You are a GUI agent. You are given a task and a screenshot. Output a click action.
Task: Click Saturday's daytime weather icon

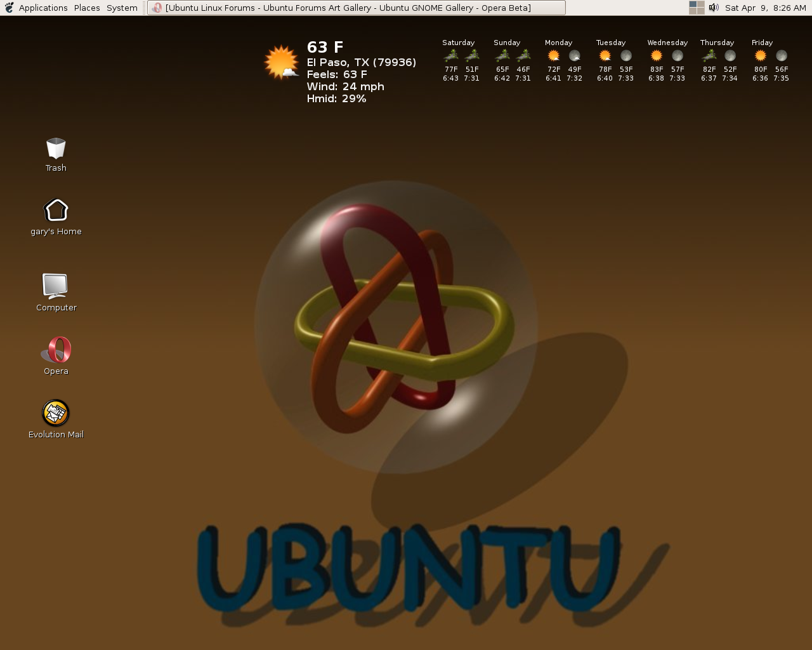(x=451, y=56)
